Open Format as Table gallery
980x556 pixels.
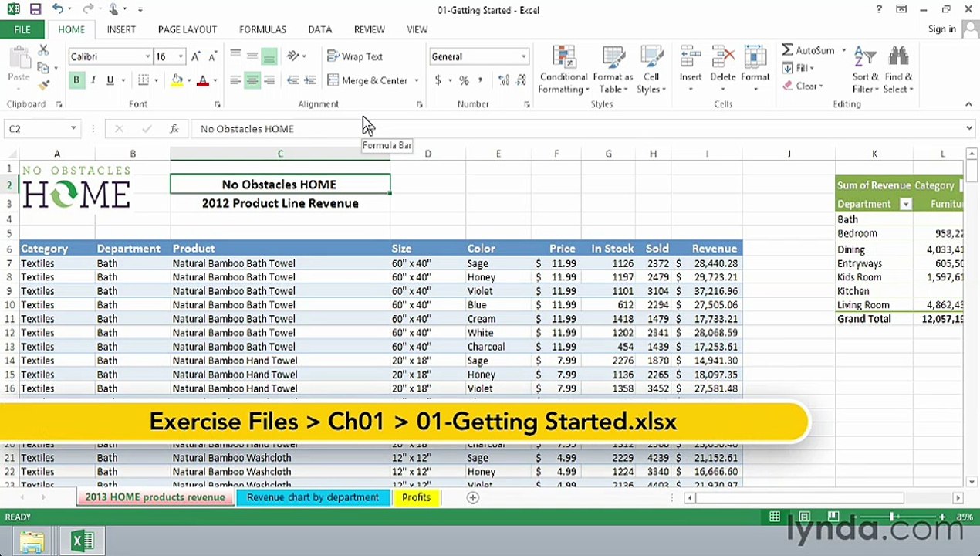613,59
